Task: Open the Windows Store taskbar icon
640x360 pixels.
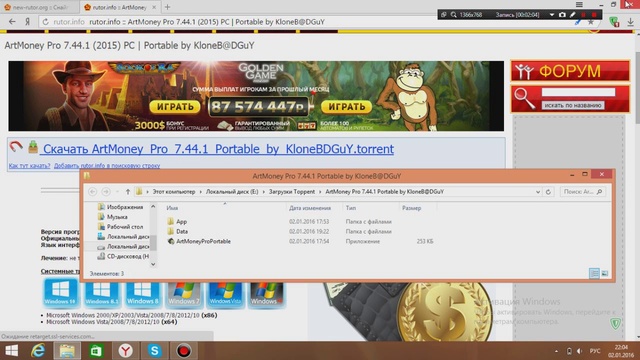Action: pyautogui.click(x=96, y=351)
